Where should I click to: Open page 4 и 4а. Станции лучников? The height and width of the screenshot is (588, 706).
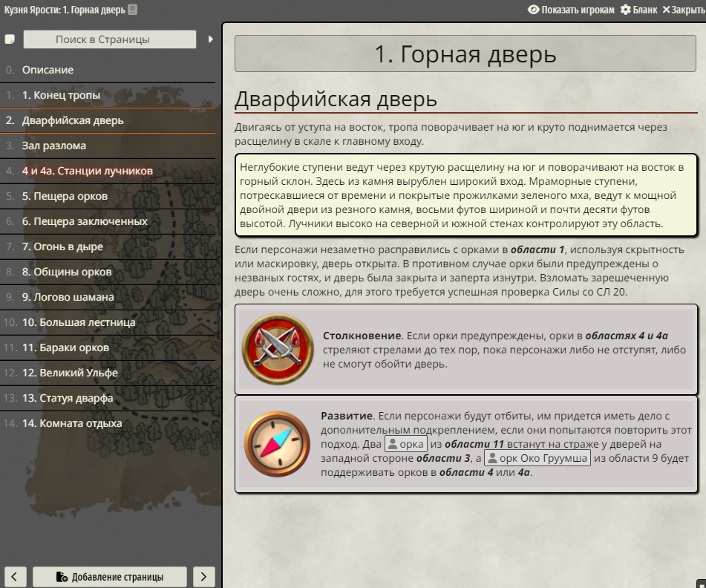point(108,171)
